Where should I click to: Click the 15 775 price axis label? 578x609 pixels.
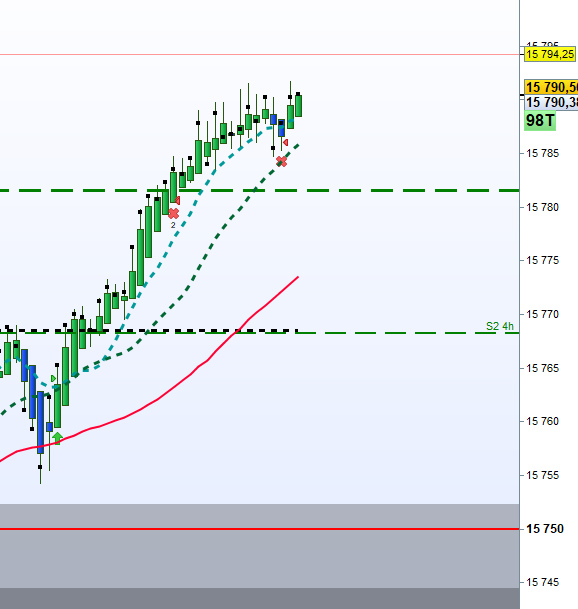[542, 260]
